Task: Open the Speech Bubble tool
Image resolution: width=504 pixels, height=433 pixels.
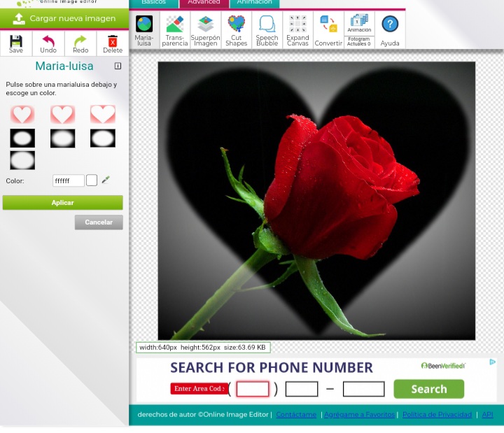Action: click(x=267, y=31)
